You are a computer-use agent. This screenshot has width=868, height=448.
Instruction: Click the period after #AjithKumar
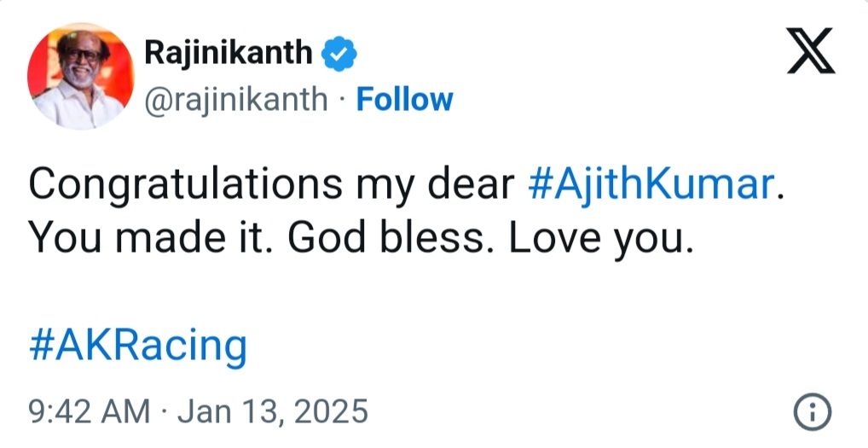(x=778, y=196)
